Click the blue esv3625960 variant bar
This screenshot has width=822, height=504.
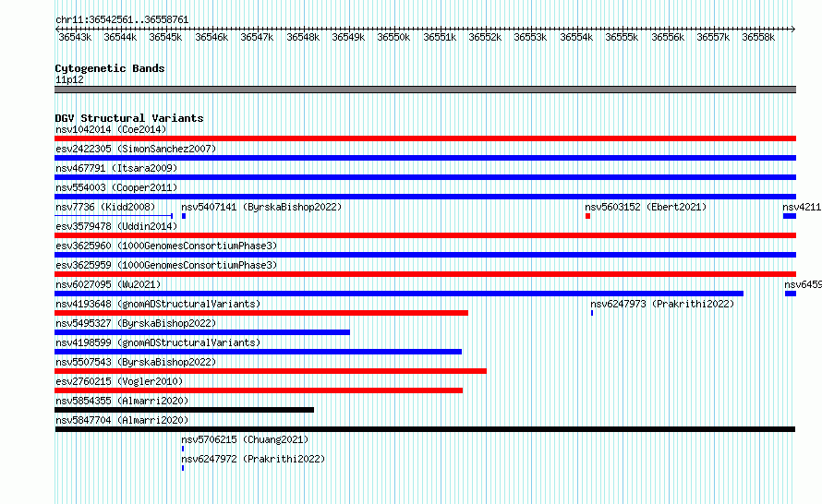[x=425, y=255]
